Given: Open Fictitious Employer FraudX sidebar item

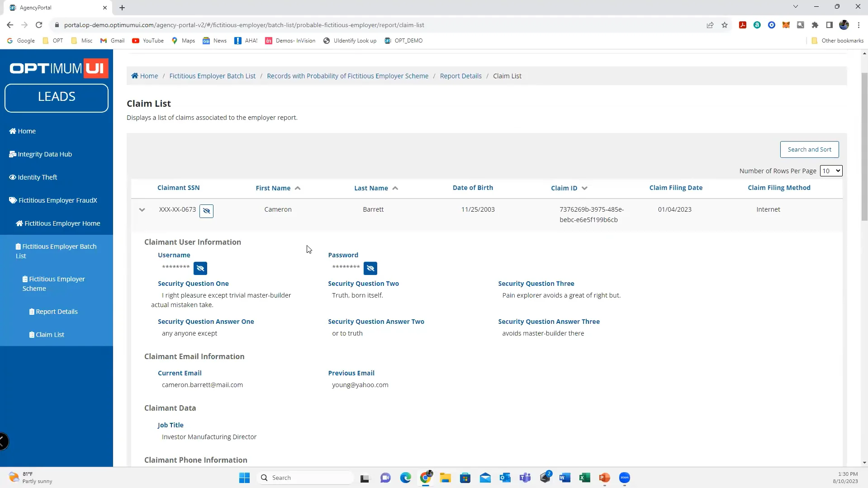Looking at the screenshot, I should coord(53,200).
